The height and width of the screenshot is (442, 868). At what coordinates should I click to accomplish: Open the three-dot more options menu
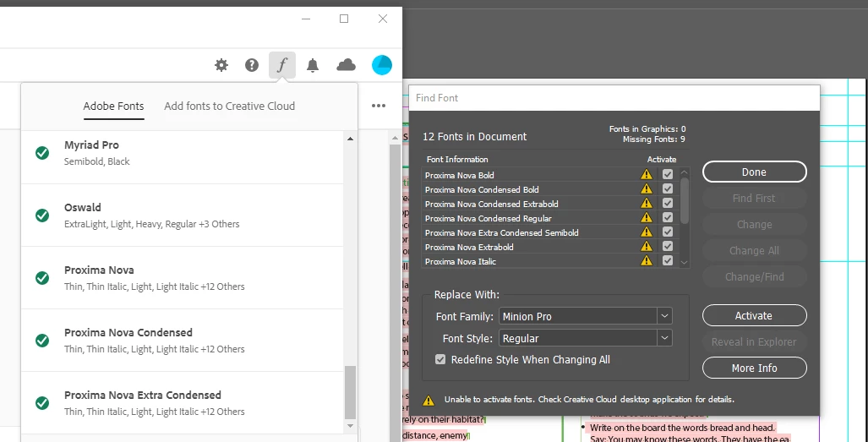pos(379,106)
